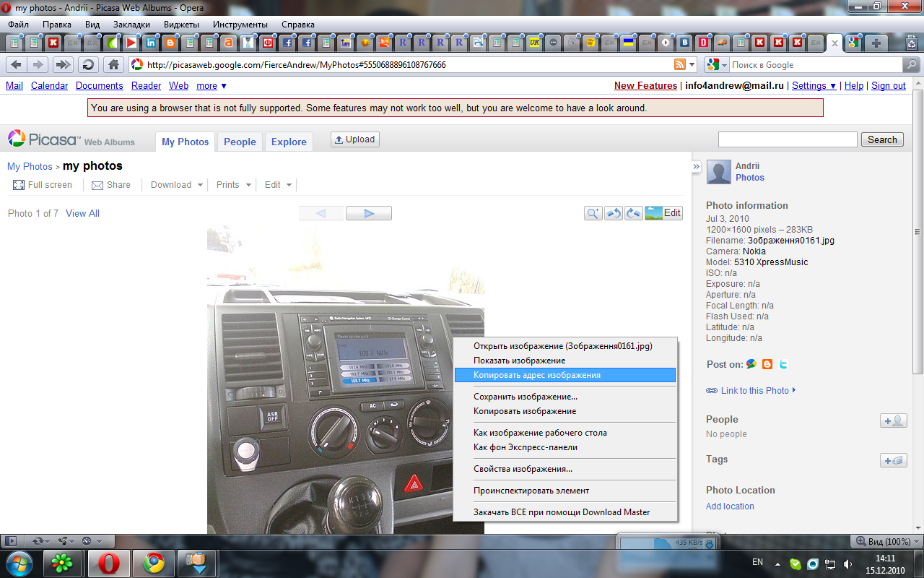This screenshot has width=924, height=578.
Task: Open Download Master from the taskbar
Action: (196, 563)
